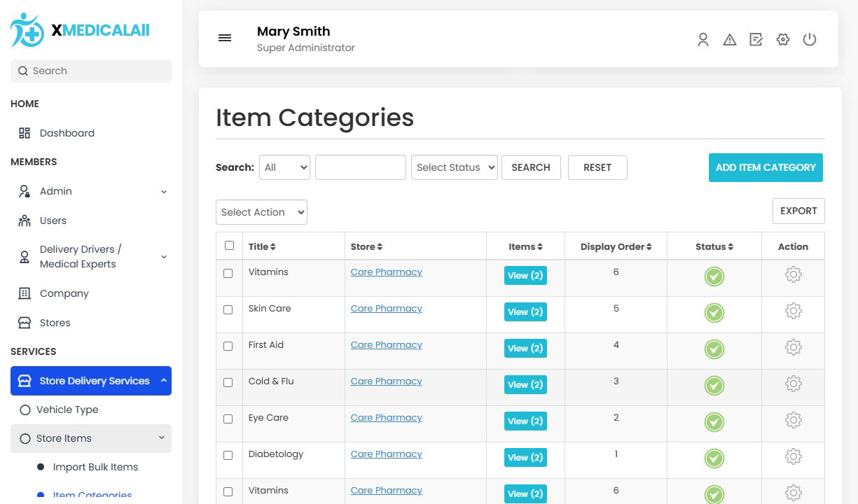This screenshot has height=504, width=858.
Task: Open Care Pharmacy link in First Aid row
Action: pos(386,344)
